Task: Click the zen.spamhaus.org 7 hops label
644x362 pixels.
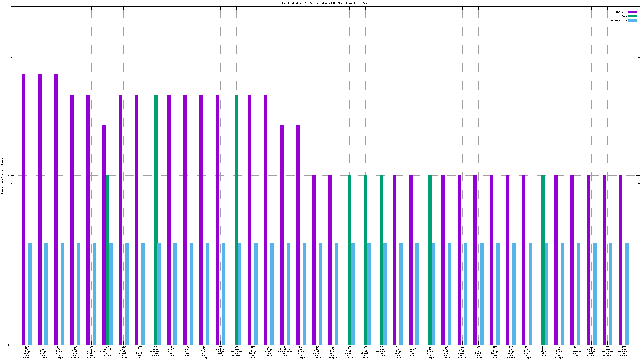Action: click(575, 351)
